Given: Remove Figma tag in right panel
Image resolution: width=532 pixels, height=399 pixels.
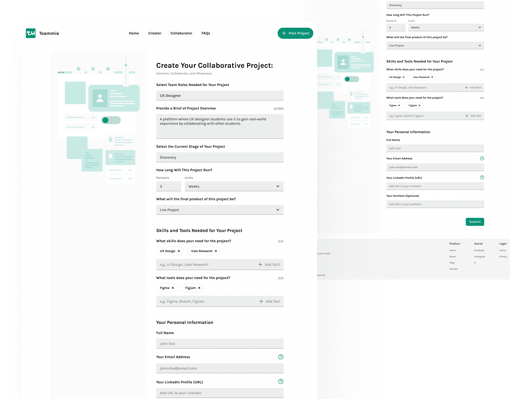Looking at the screenshot, I should coord(399,105).
